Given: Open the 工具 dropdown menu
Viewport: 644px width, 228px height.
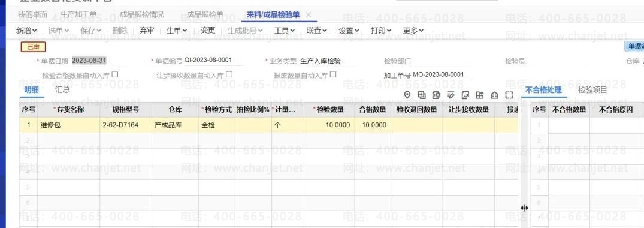Looking at the screenshot, I should 285,31.
